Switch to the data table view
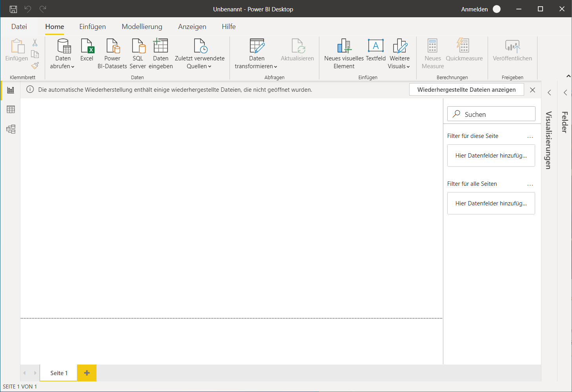This screenshot has height=392, width=572. pos(11,109)
